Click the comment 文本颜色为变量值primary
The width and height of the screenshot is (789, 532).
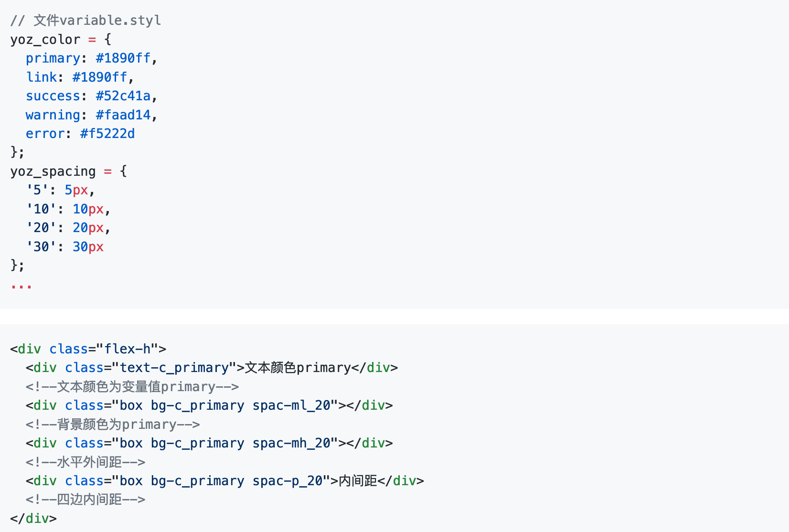[x=132, y=387]
